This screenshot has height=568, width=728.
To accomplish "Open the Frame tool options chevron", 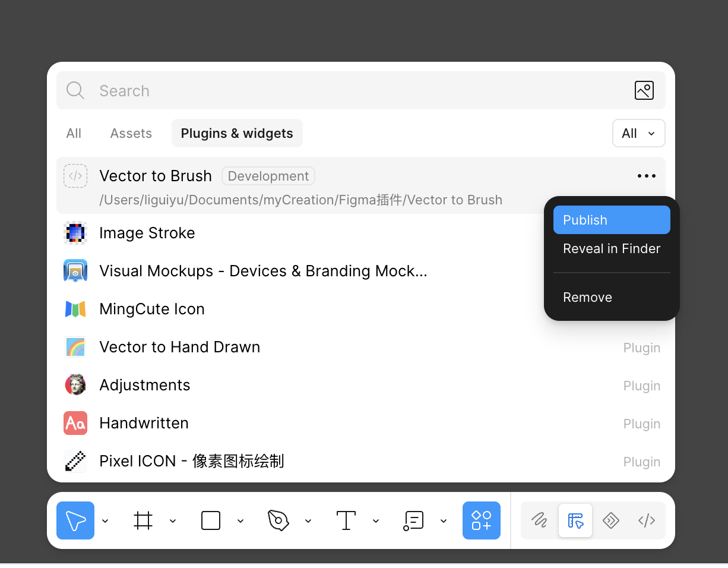I will point(173,521).
